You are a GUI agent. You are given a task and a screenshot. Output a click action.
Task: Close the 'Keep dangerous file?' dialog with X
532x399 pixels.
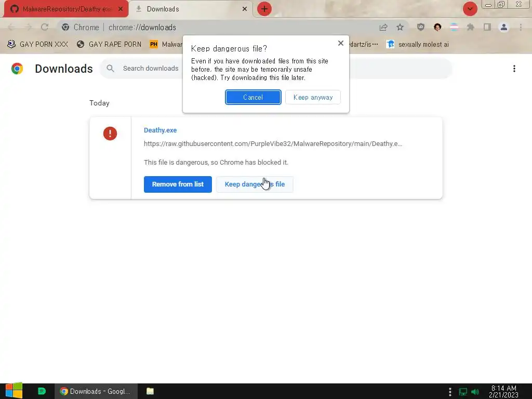[341, 43]
